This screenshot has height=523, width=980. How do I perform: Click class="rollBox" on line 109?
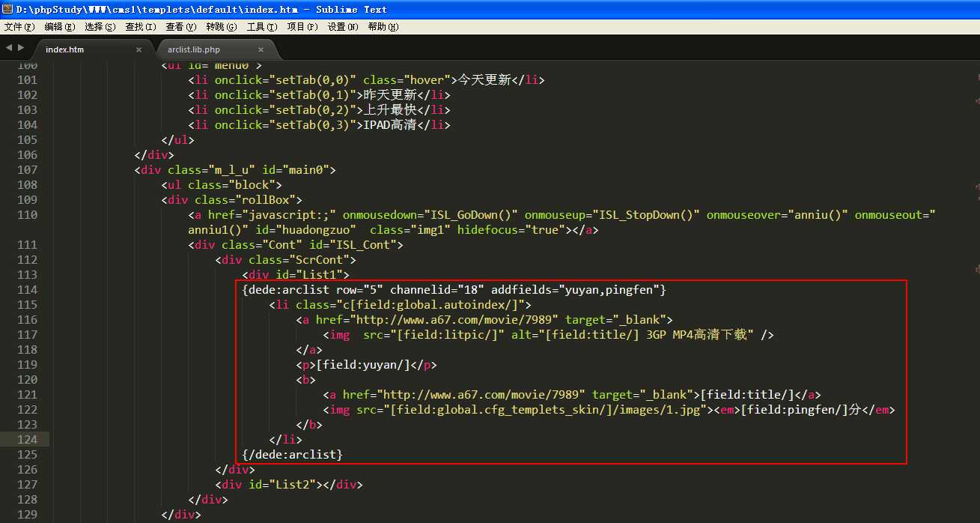(245, 200)
